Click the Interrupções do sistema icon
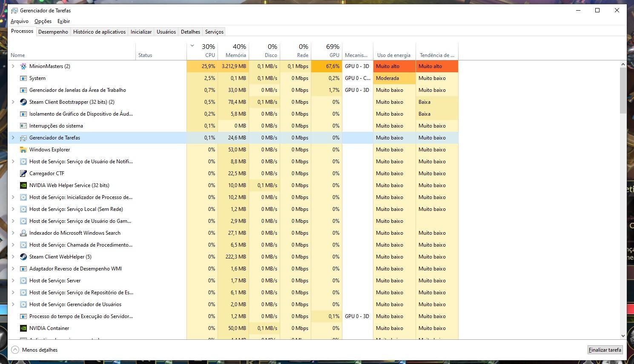 click(x=23, y=126)
